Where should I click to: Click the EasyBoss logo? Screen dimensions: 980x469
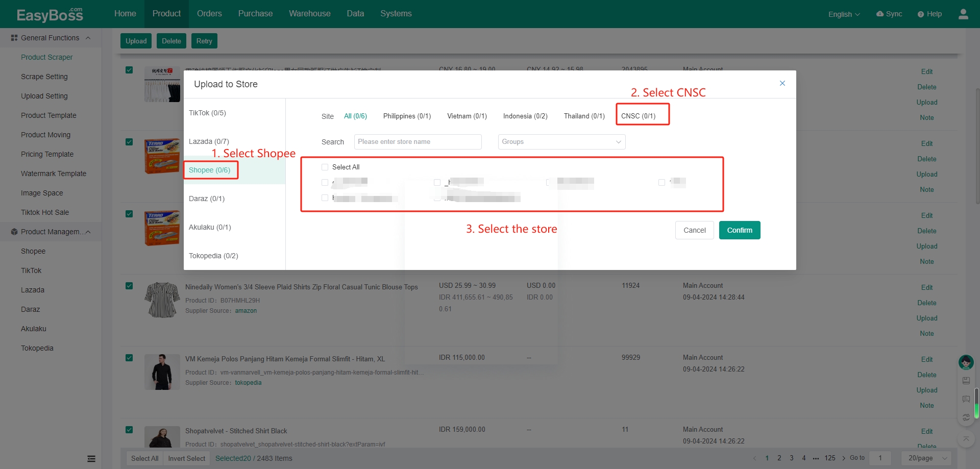point(50,14)
